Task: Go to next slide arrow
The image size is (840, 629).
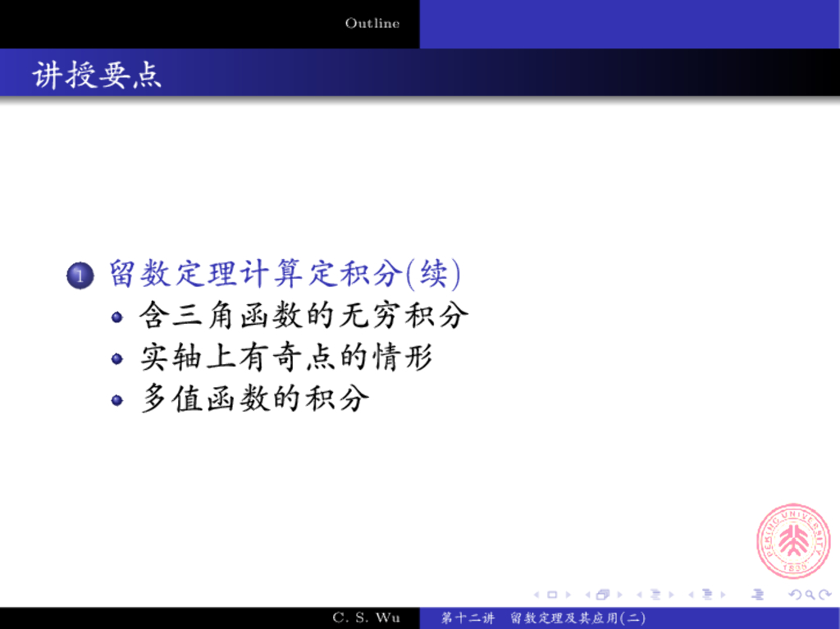Action: tap(568, 595)
